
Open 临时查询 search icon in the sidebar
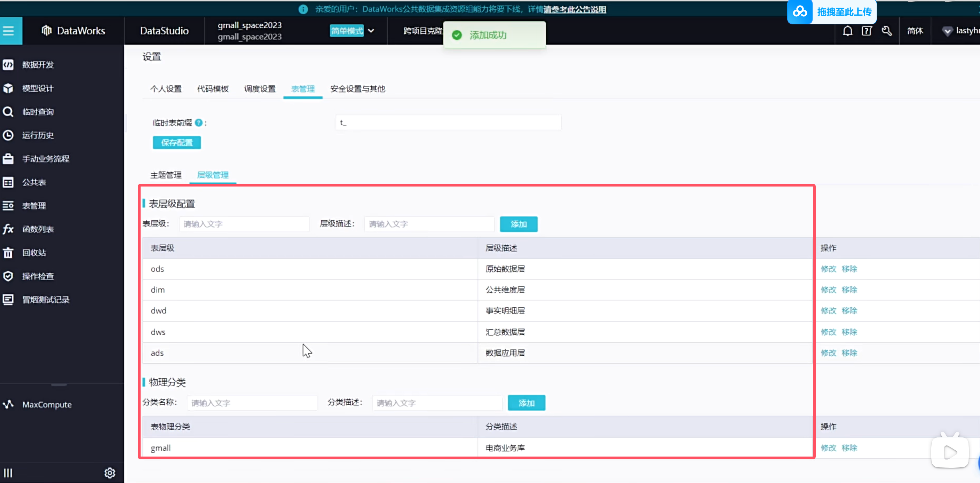pyautogui.click(x=8, y=112)
